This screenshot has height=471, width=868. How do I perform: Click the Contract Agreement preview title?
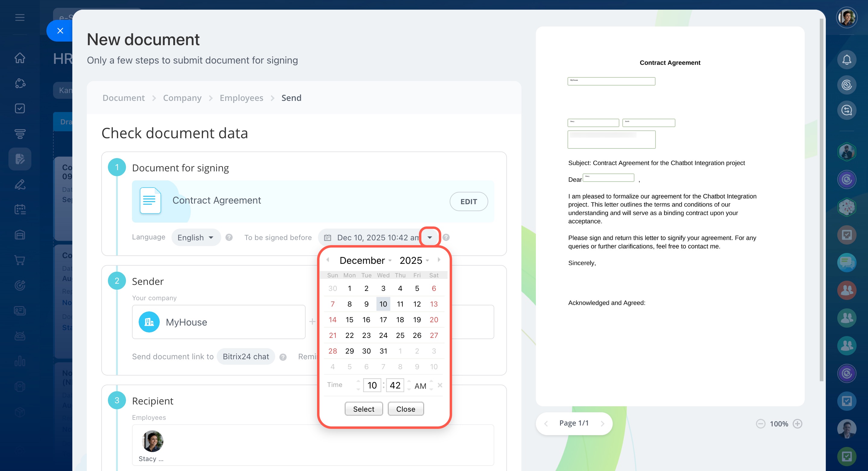coord(670,63)
